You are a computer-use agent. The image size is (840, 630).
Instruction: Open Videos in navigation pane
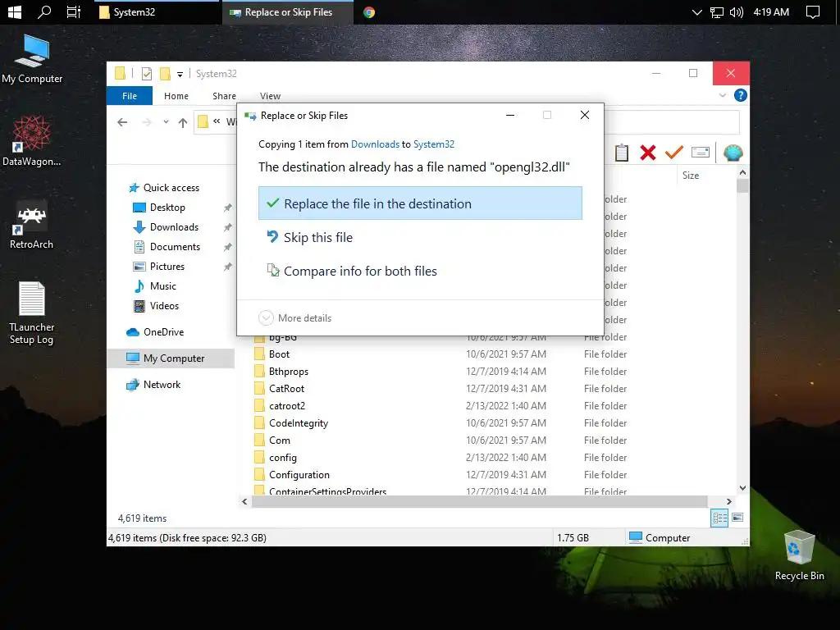pos(164,306)
